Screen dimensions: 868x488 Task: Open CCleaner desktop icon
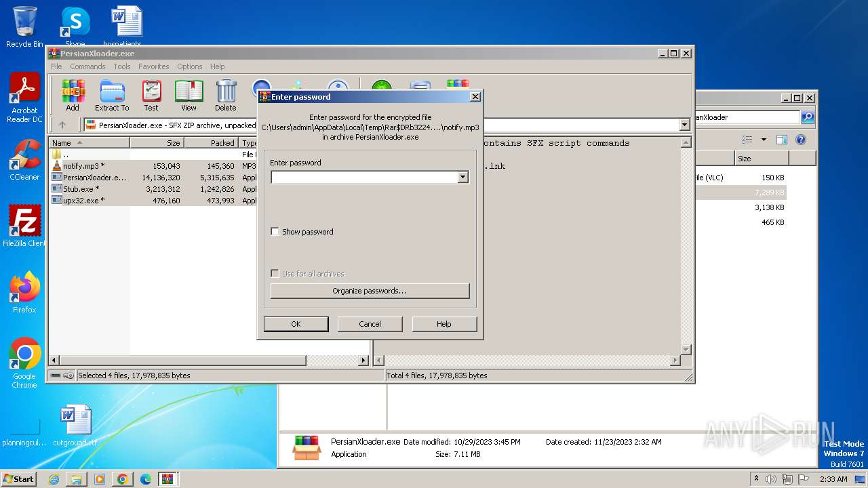pyautogui.click(x=24, y=160)
